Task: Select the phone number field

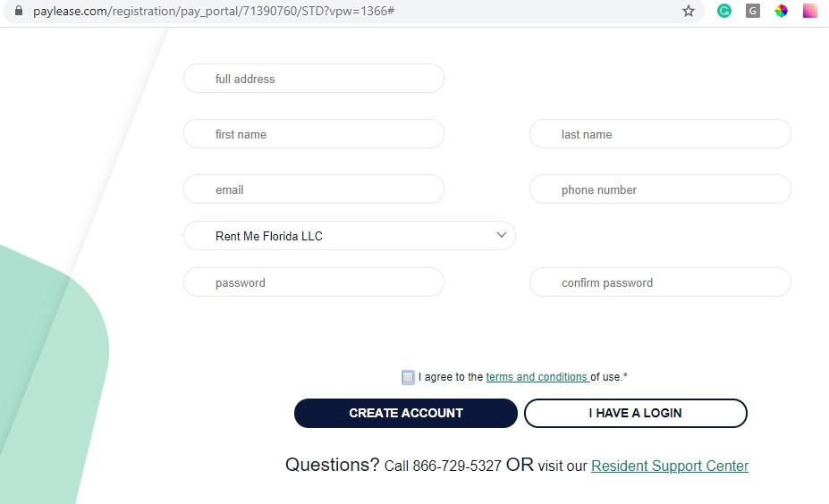Action: tap(660, 189)
